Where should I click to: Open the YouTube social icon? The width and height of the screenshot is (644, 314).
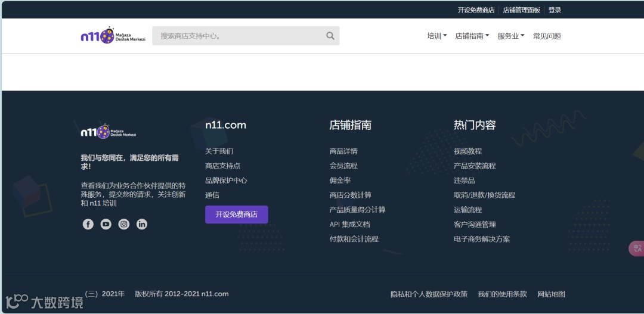(x=106, y=224)
